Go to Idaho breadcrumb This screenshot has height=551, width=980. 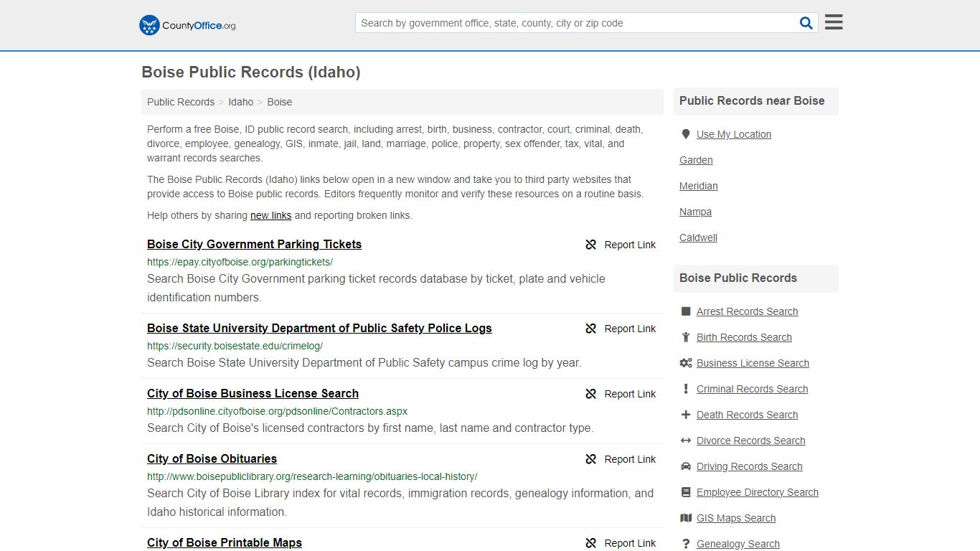pyautogui.click(x=241, y=102)
